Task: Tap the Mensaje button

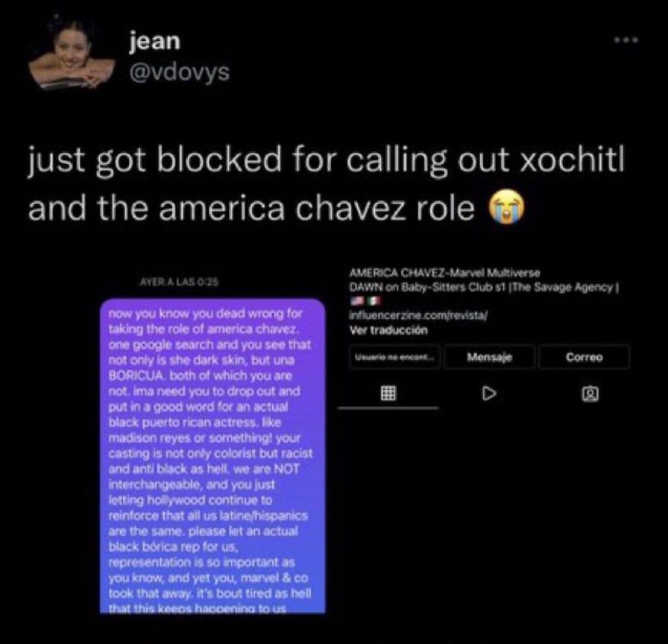Action: [x=489, y=357]
